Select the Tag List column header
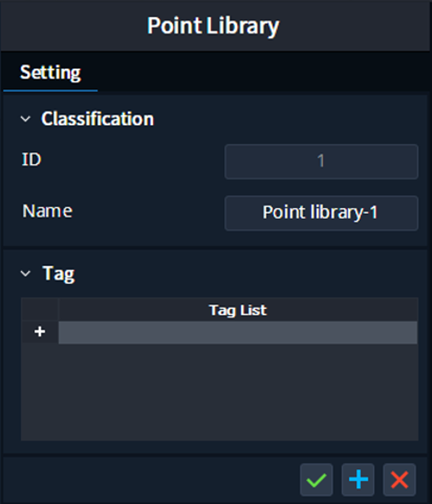The height and width of the screenshot is (504, 432). (238, 310)
